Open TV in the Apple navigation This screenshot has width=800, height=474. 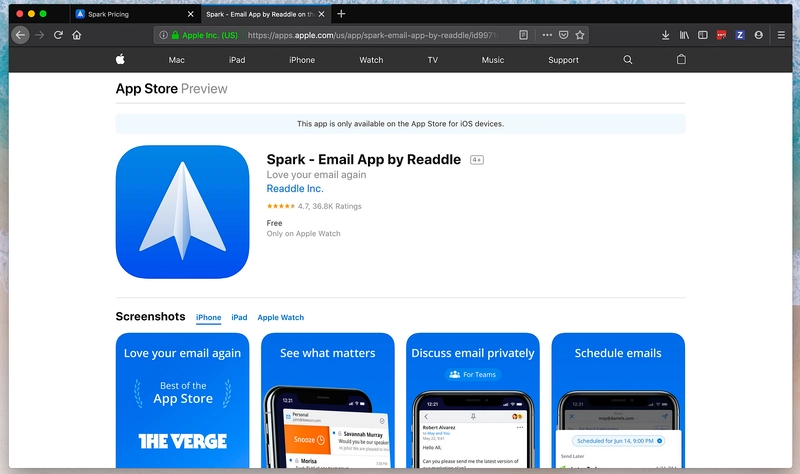click(433, 60)
